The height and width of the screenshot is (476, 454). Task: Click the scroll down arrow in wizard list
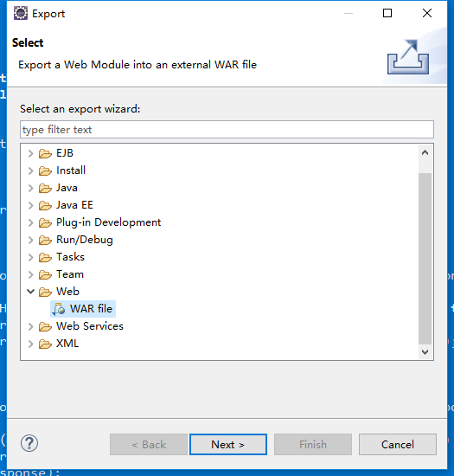pos(425,352)
